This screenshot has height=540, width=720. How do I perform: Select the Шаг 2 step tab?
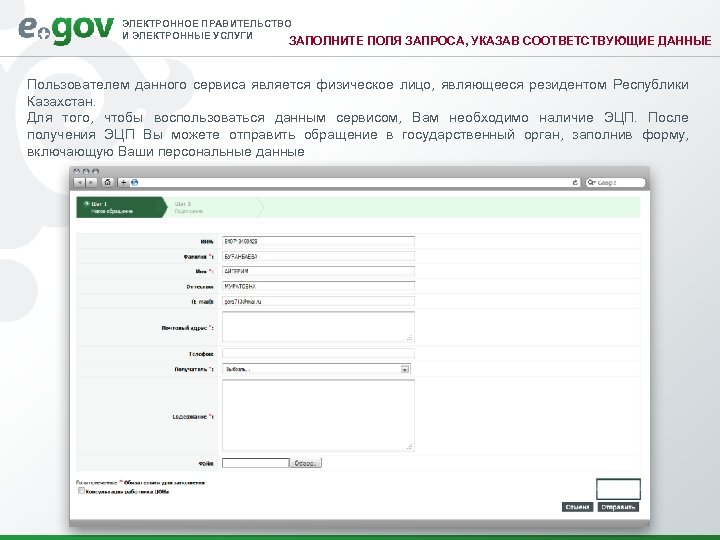tap(215, 208)
